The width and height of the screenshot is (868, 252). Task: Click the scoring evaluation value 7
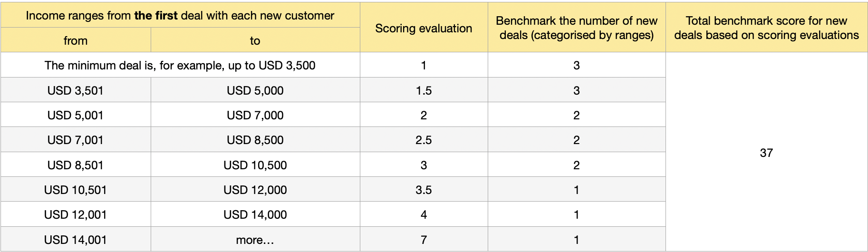424,240
